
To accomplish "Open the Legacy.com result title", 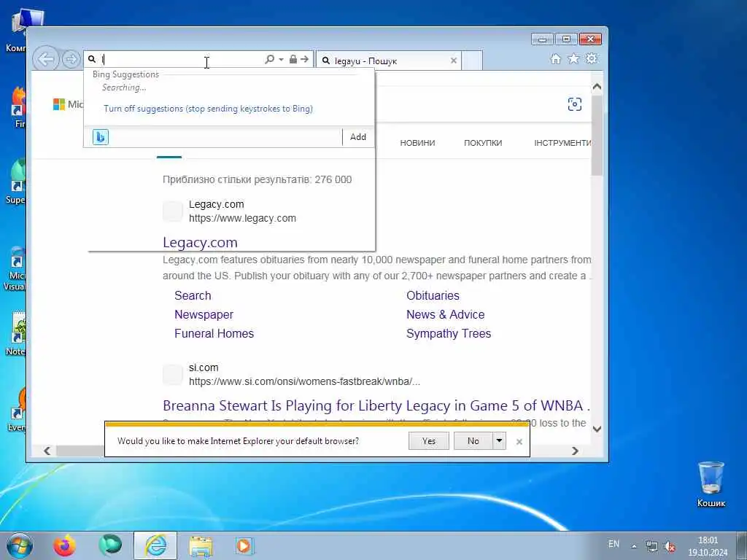I will click(200, 242).
